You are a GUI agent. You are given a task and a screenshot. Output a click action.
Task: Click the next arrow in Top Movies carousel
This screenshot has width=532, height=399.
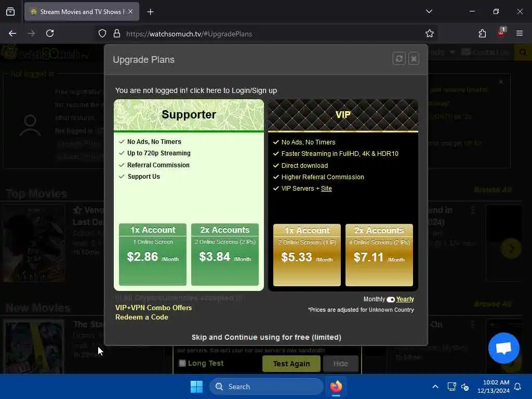click(x=511, y=249)
